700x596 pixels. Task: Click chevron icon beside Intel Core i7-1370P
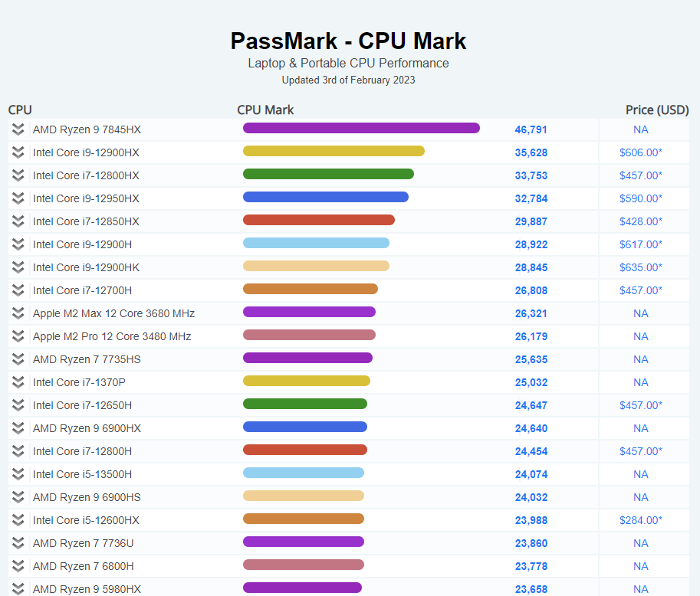pyautogui.click(x=18, y=382)
